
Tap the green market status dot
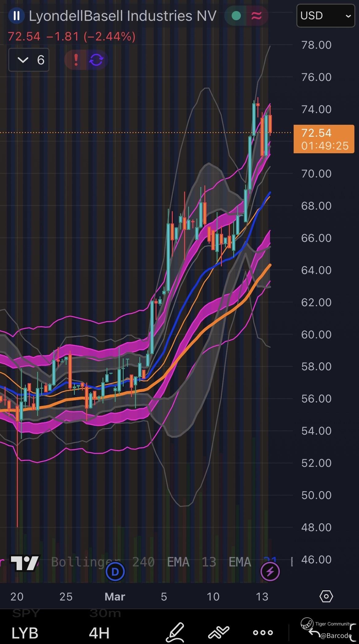[x=236, y=16]
